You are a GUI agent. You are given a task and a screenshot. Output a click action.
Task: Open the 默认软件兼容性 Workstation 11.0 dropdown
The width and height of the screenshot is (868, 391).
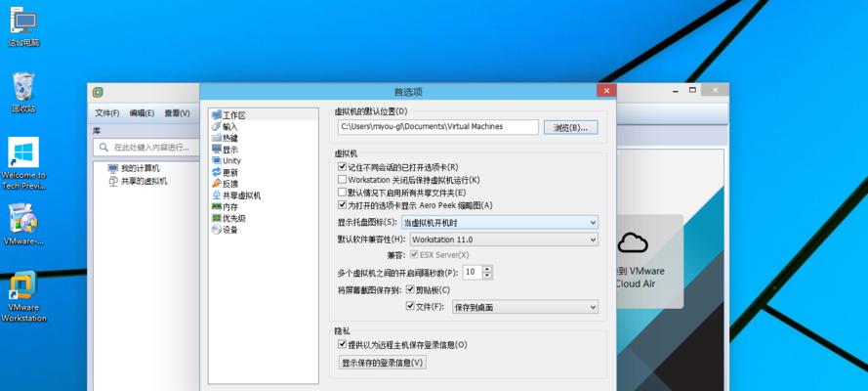pyautogui.click(x=504, y=239)
